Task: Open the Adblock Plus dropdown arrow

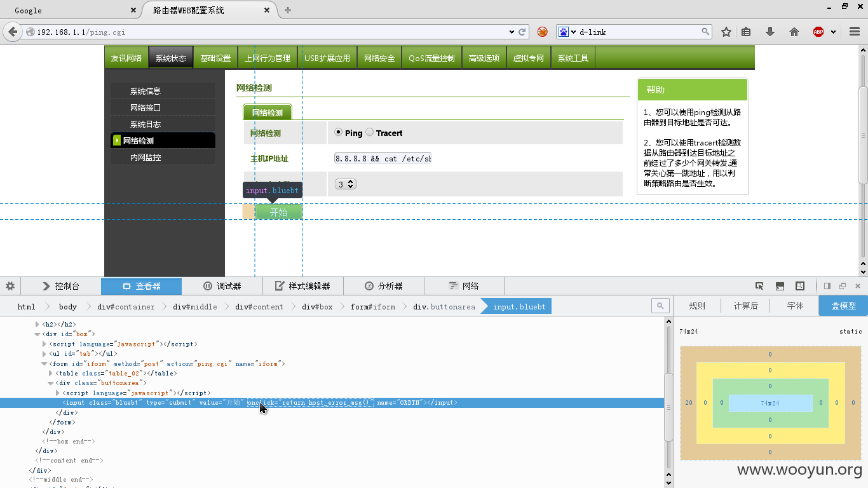Action: (833, 32)
